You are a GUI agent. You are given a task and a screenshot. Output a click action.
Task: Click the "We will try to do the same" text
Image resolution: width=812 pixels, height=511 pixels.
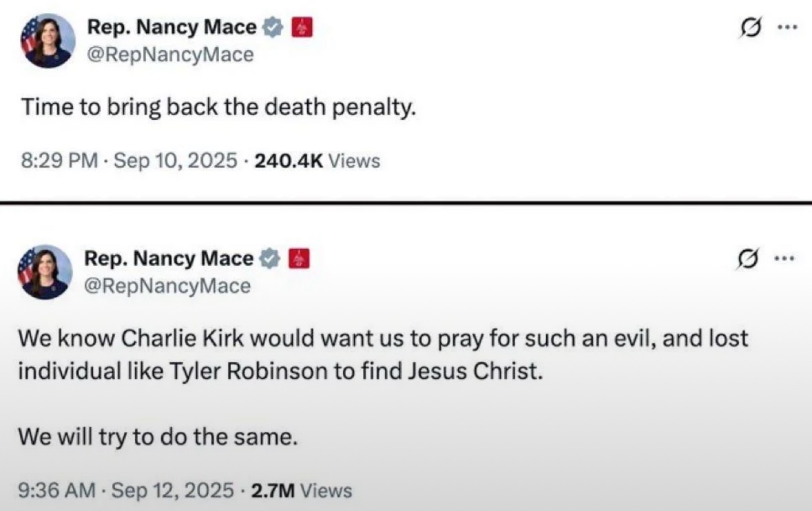tap(158, 437)
